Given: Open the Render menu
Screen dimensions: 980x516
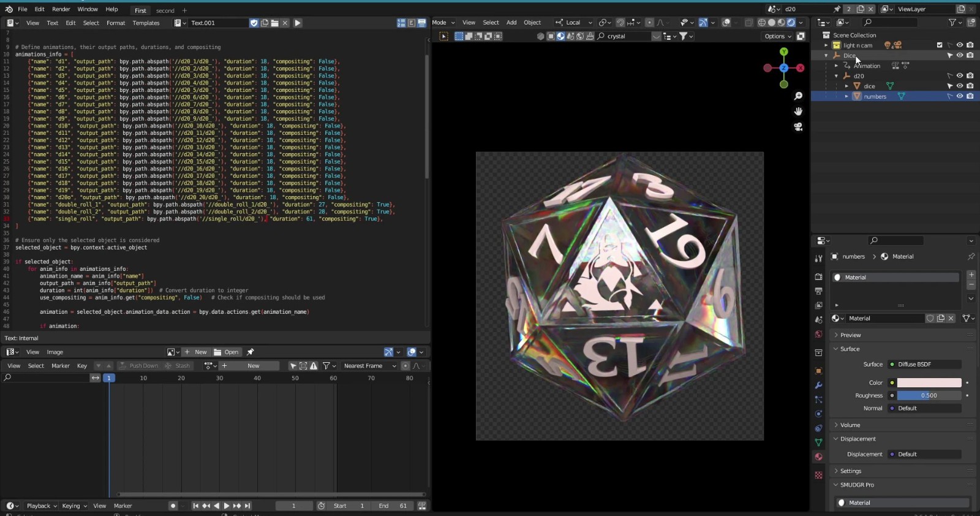Looking at the screenshot, I should (x=61, y=9).
